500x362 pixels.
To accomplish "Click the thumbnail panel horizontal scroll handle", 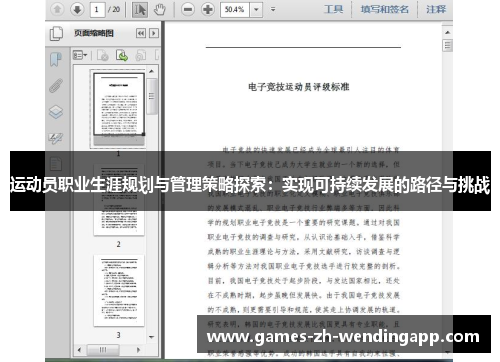I will [103, 350].
